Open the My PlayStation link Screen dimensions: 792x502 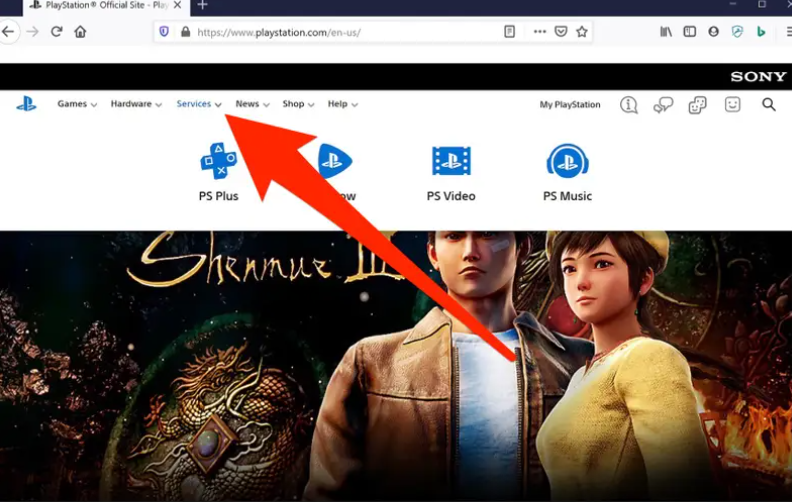pos(570,105)
